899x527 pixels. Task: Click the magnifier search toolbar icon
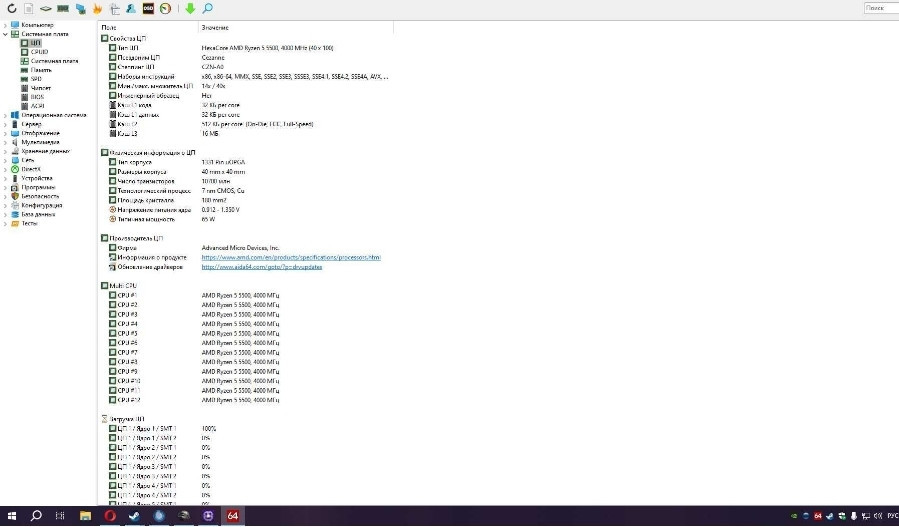[208, 9]
